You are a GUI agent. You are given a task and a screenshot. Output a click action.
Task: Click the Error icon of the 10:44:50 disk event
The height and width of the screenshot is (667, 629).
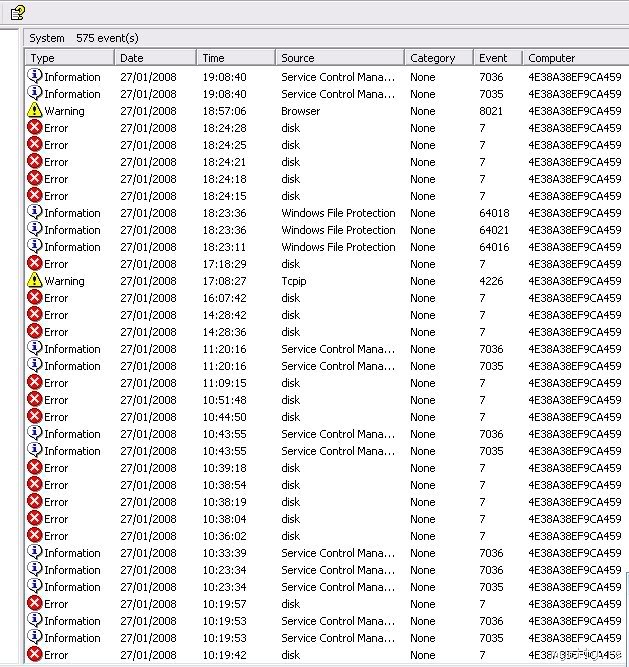pyautogui.click(x=34, y=416)
